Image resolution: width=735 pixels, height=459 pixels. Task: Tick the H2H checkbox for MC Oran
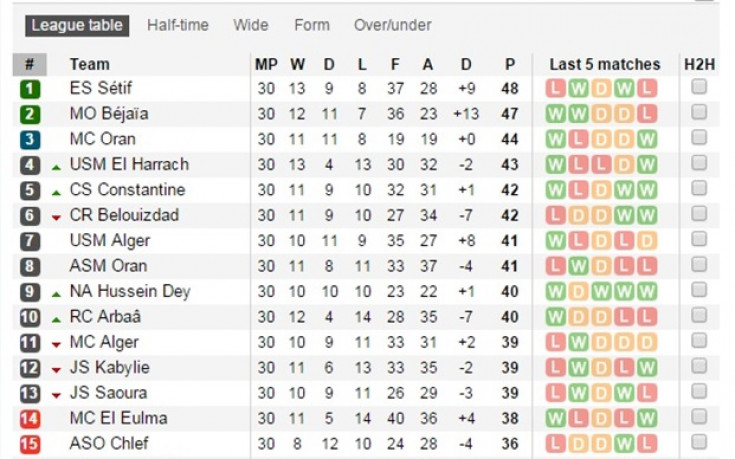tap(699, 137)
